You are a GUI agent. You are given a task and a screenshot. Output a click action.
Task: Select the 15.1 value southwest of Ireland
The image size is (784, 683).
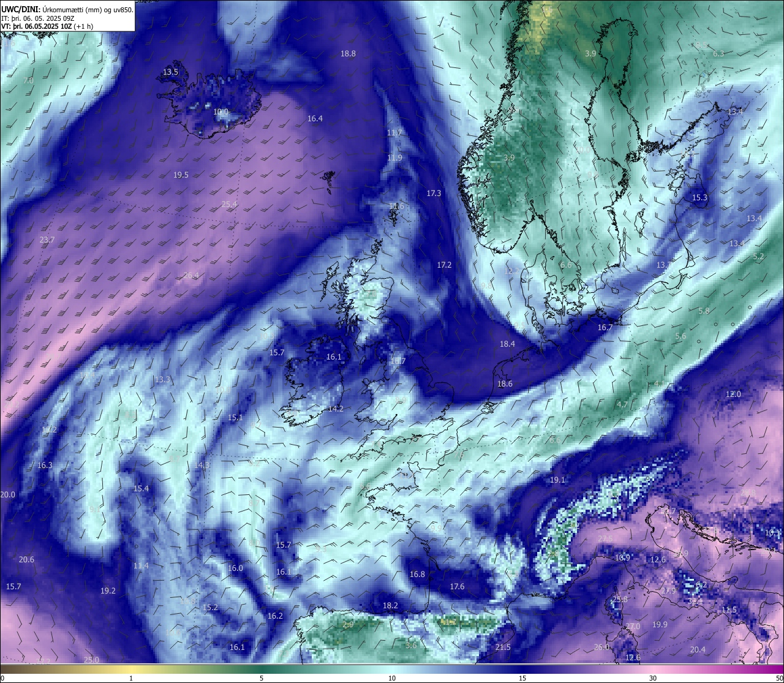point(235,417)
